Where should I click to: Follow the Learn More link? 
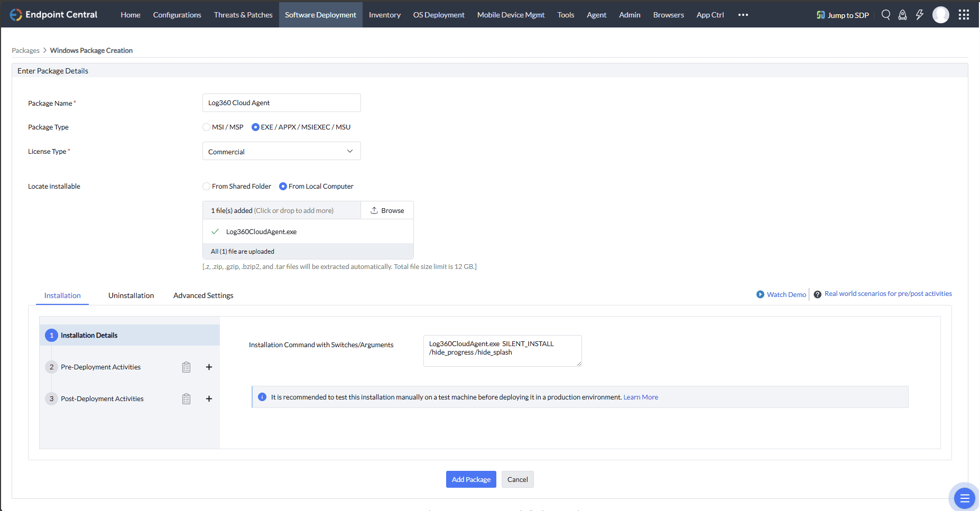pyautogui.click(x=641, y=397)
